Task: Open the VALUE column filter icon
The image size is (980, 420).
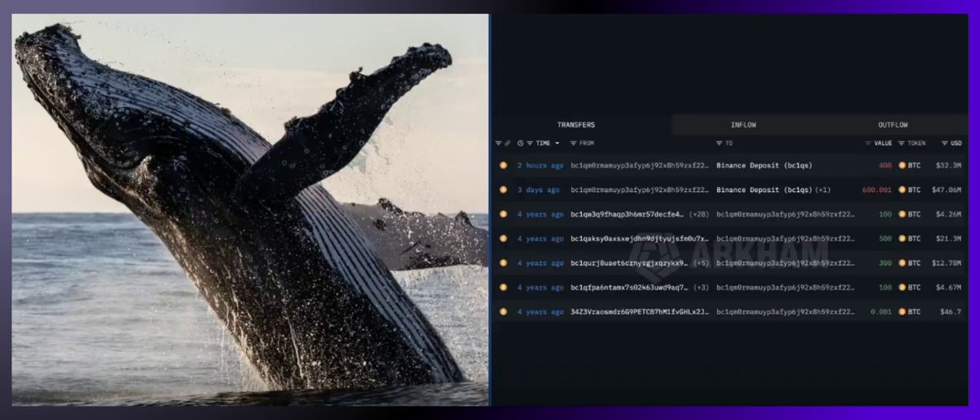Action: coord(867,143)
